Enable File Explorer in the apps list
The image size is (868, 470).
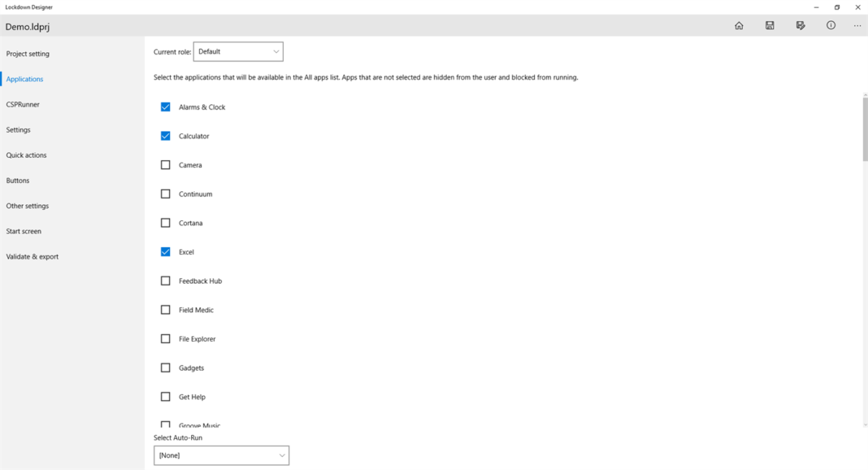(166, 338)
